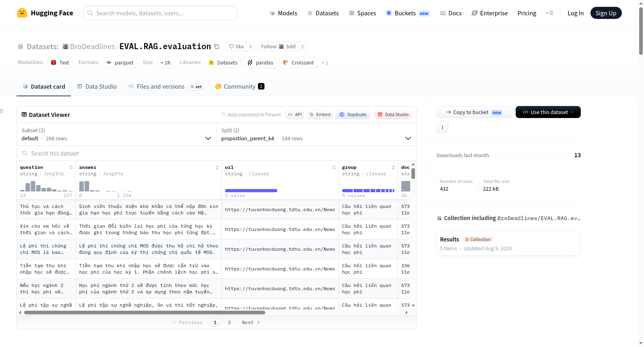Expand the Split propostion_parent_k4 dropdown
The height and width of the screenshot is (347, 644).
tap(316, 134)
